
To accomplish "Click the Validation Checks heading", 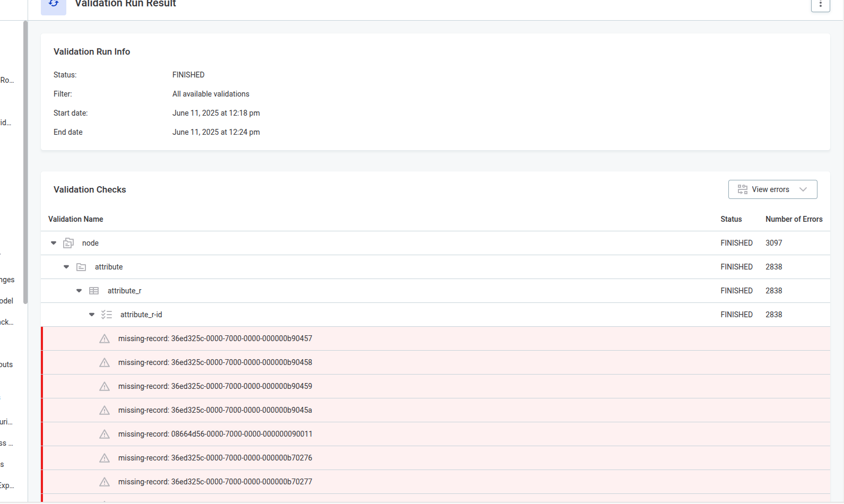I will (90, 189).
